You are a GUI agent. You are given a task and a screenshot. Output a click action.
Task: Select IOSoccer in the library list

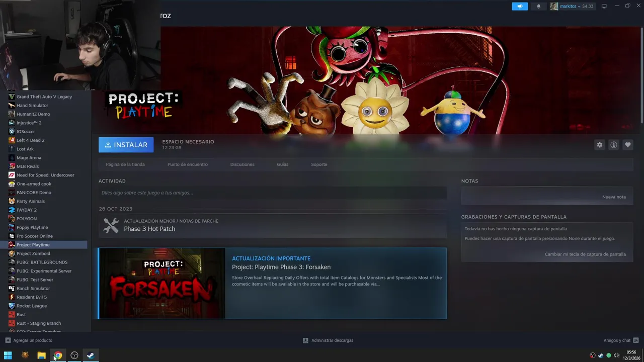click(x=26, y=132)
